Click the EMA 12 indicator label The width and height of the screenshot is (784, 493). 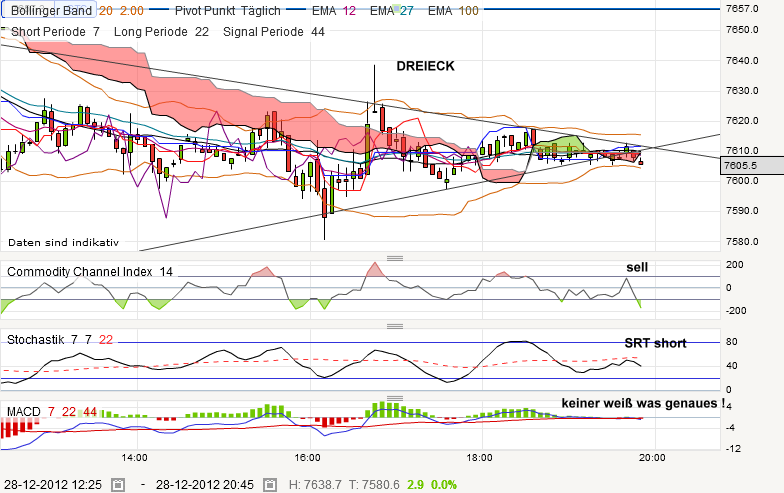[x=334, y=10]
